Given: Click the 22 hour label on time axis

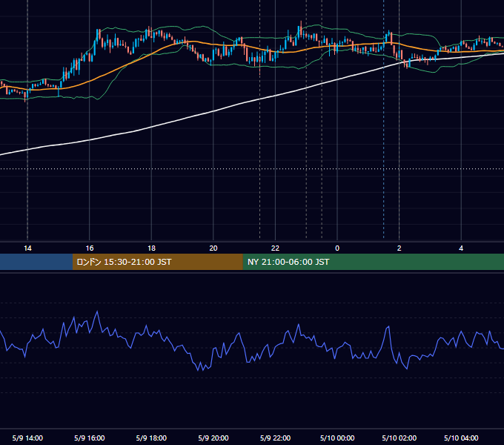Looking at the screenshot, I should tap(275, 248).
